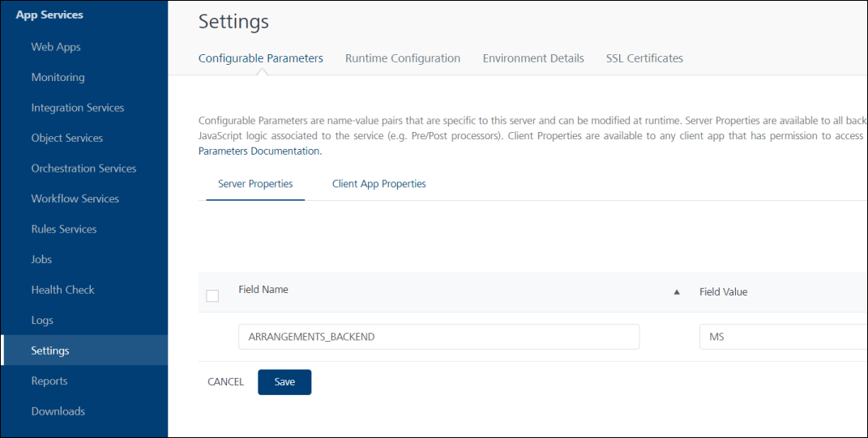Viewport: 868px width, 438px height.
Task: Open Health Check page
Action: tap(63, 290)
